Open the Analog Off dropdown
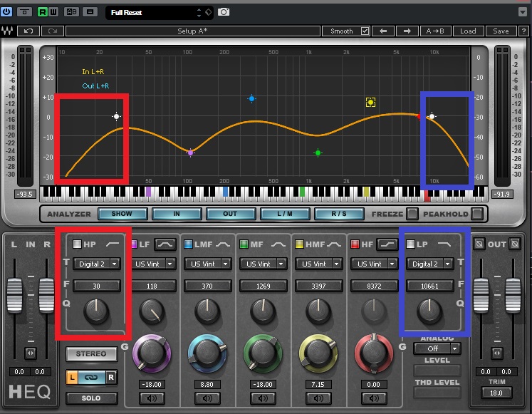 point(437,348)
